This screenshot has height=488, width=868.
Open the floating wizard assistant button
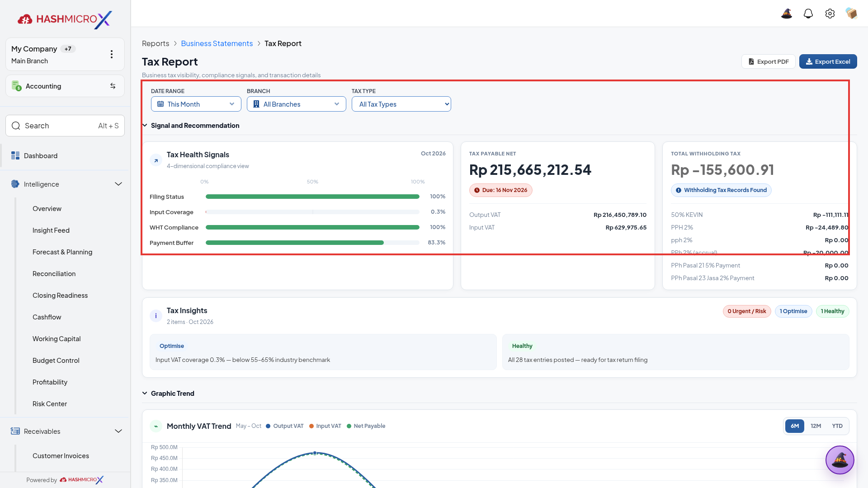click(840, 460)
